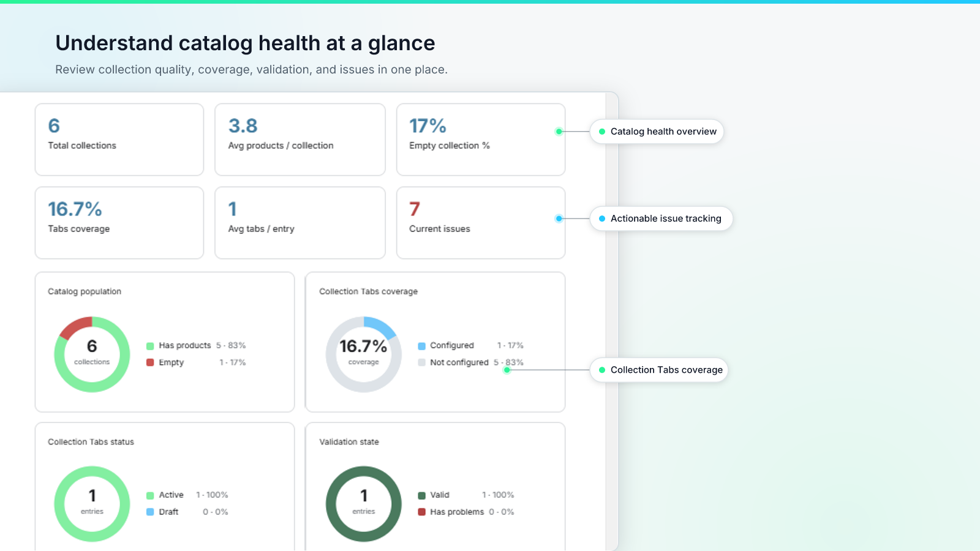The width and height of the screenshot is (980, 551).
Task: Click the Total collections stat card
Action: coord(119,140)
